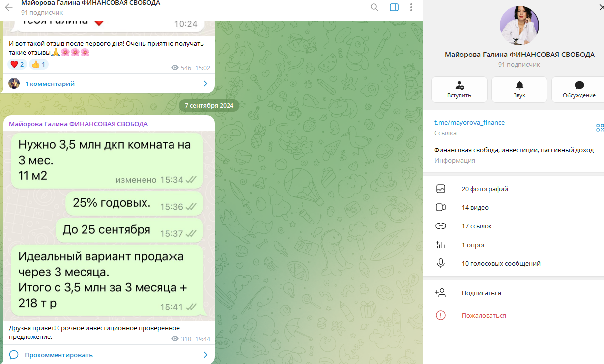
Task: Go back using the left arrow icon
Action: (x=9, y=7)
